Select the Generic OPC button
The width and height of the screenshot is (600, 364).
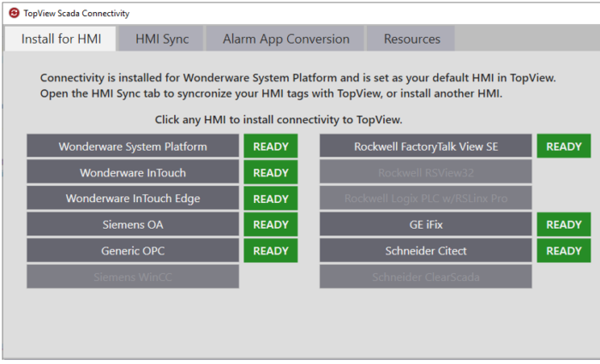click(x=133, y=250)
